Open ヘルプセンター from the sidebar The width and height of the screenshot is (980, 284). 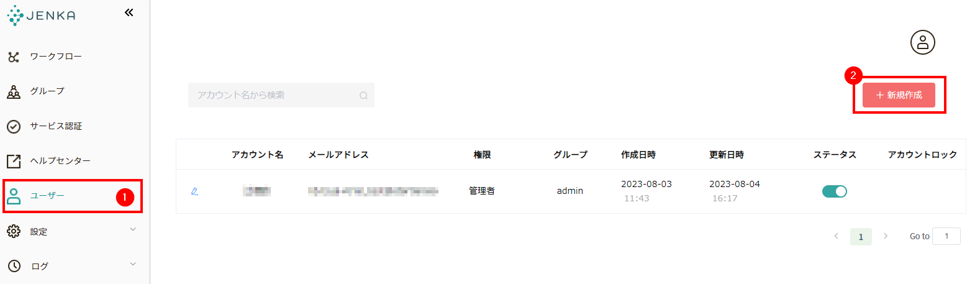coord(60,161)
